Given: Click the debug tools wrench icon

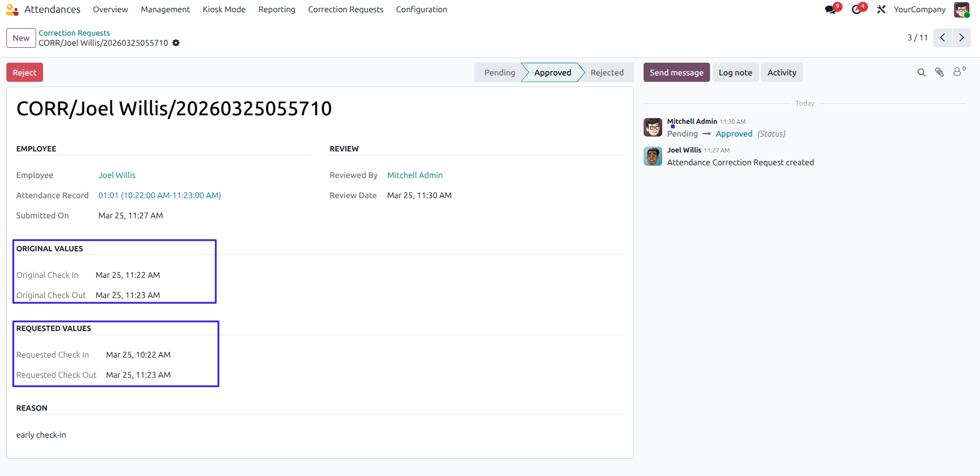Looking at the screenshot, I should click(x=881, y=10).
